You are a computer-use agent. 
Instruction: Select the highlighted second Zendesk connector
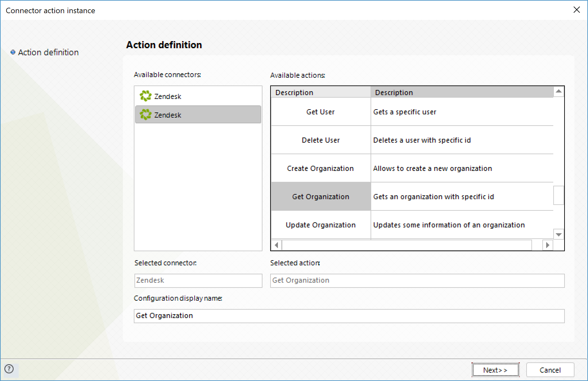pos(198,115)
